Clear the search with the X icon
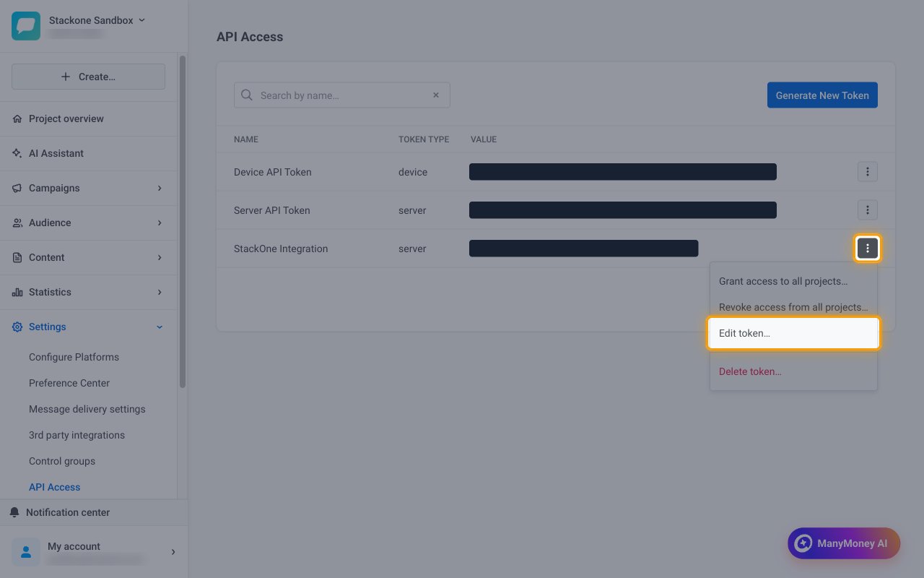Viewport: 924px width, 578px height. pyautogui.click(x=436, y=95)
